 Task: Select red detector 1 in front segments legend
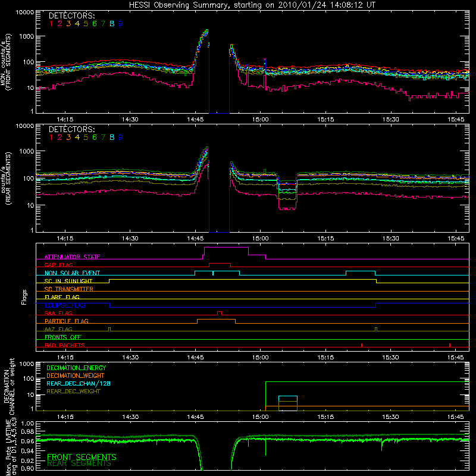click(51, 24)
